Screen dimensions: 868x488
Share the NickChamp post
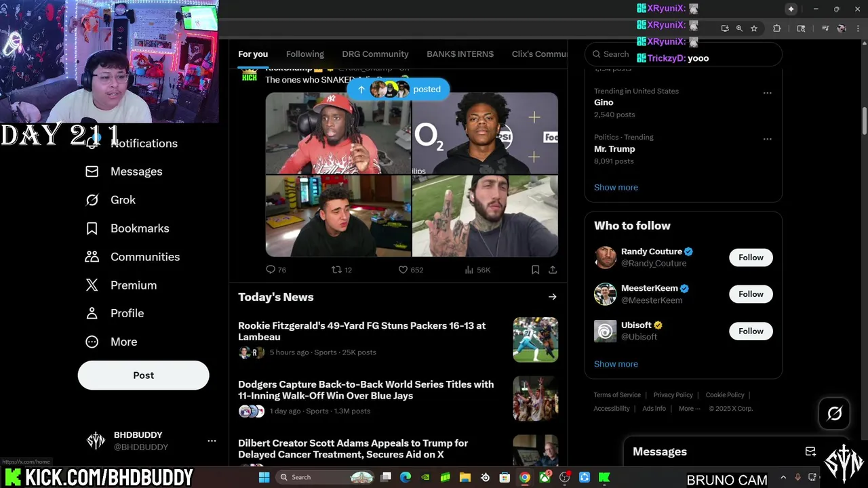coord(553,270)
